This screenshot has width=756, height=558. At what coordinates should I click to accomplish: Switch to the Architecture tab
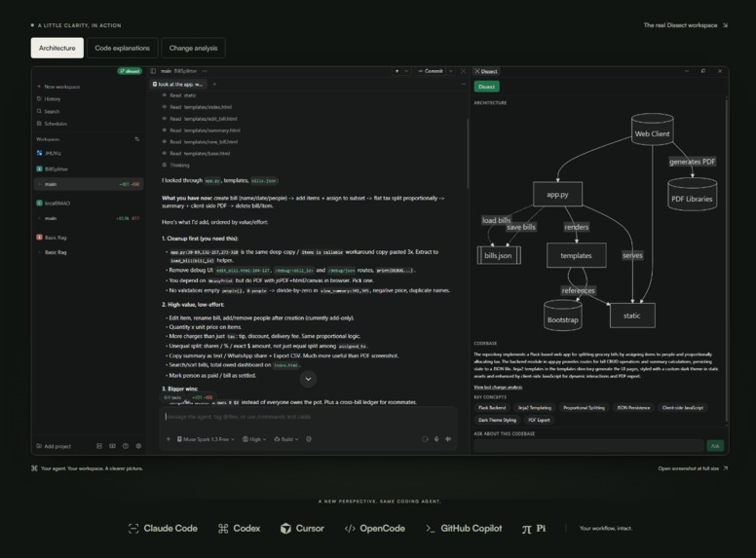coord(57,48)
